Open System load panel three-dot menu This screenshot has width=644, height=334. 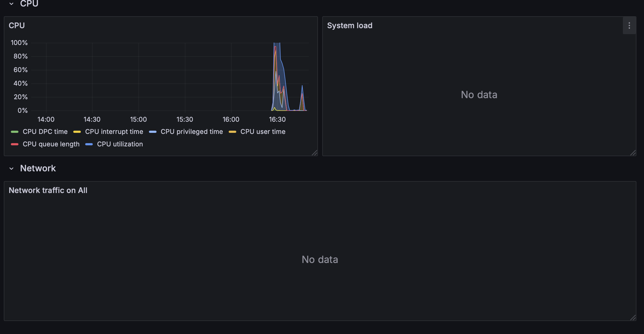[x=629, y=25]
